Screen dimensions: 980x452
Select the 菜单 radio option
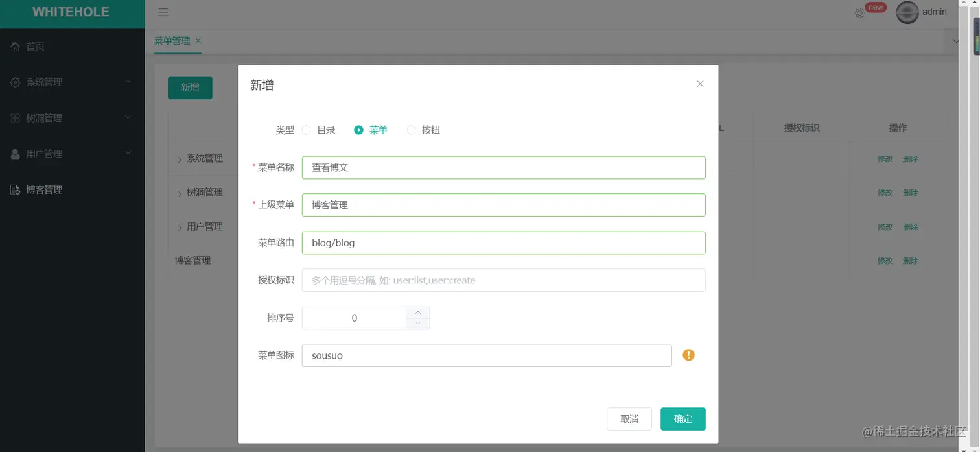click(358, 130)
